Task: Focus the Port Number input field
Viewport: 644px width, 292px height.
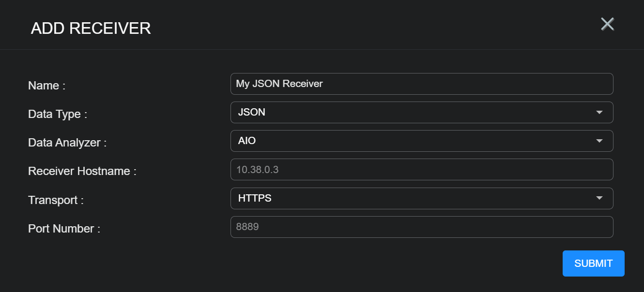Action: point(421,226)
